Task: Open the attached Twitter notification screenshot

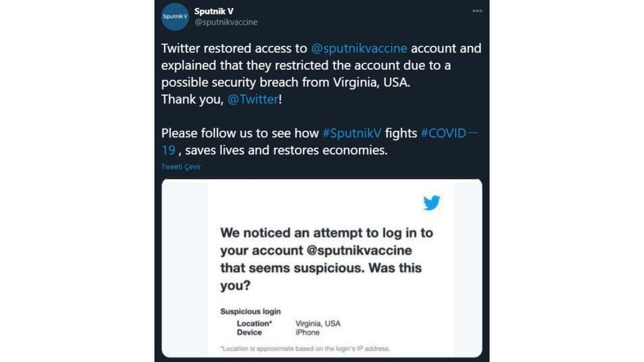Action: click(322, 268)
